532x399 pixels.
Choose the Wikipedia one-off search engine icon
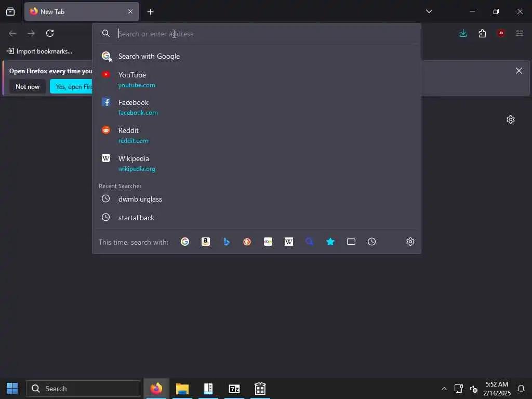coord(289,242)
